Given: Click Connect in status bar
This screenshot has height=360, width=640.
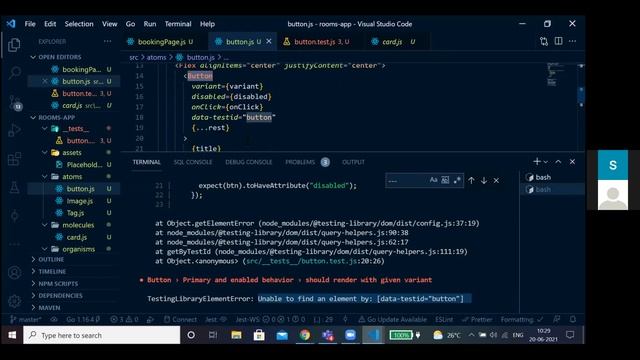Looking at the screenshot, I should 180,319.
